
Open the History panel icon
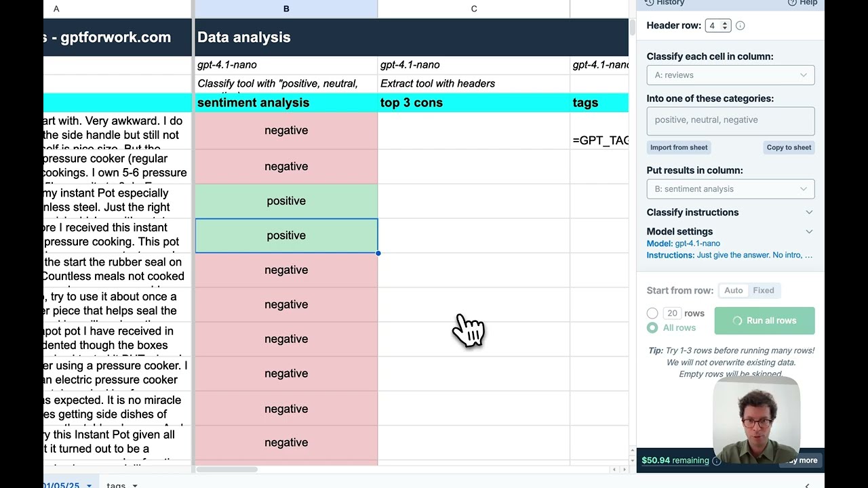tap(650, 3)
